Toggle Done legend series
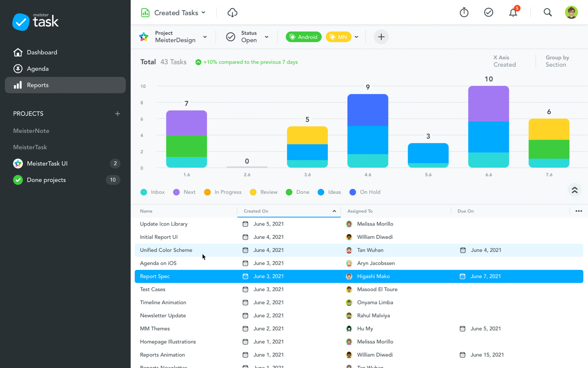 point(297,192)
